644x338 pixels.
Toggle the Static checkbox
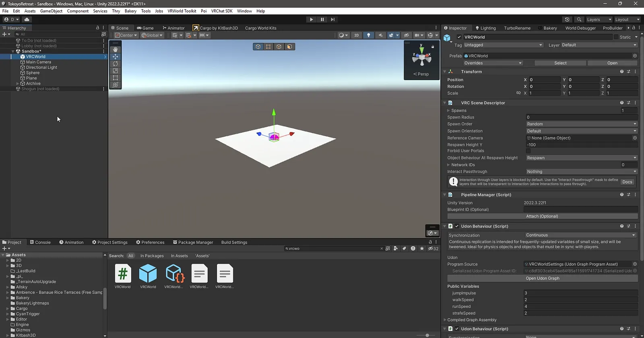click(x=616, y=37)
